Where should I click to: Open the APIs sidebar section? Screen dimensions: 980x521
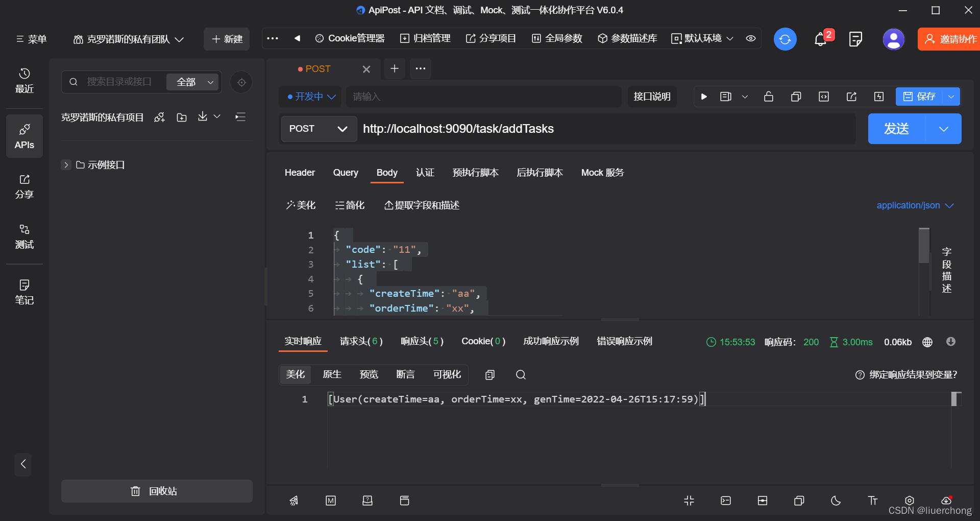24,136
